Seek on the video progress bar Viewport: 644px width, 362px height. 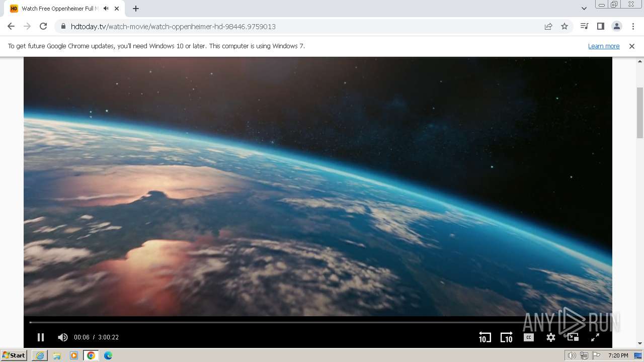coord(318,322)
